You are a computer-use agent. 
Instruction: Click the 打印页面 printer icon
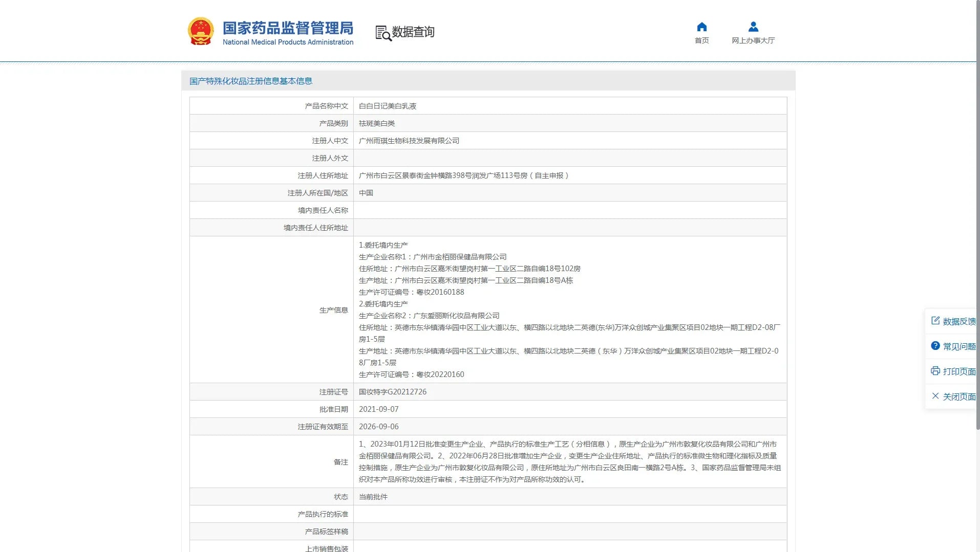(935, 371)
